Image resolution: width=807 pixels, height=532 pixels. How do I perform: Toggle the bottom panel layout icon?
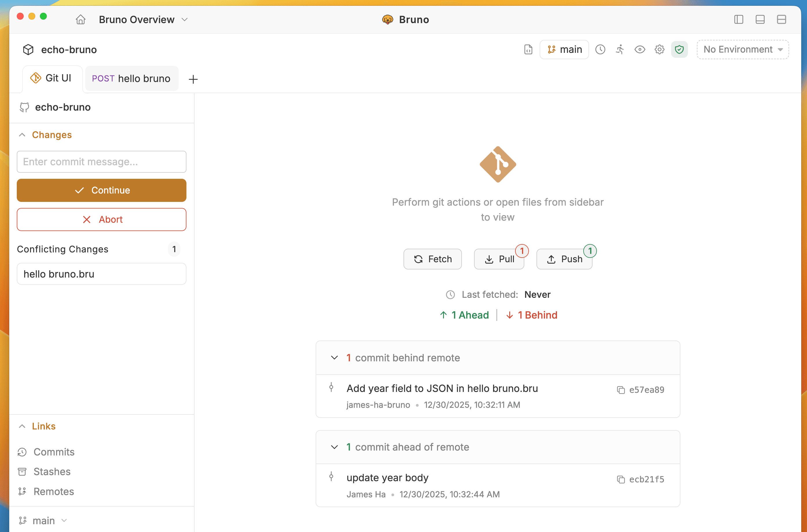click(760, 20)
